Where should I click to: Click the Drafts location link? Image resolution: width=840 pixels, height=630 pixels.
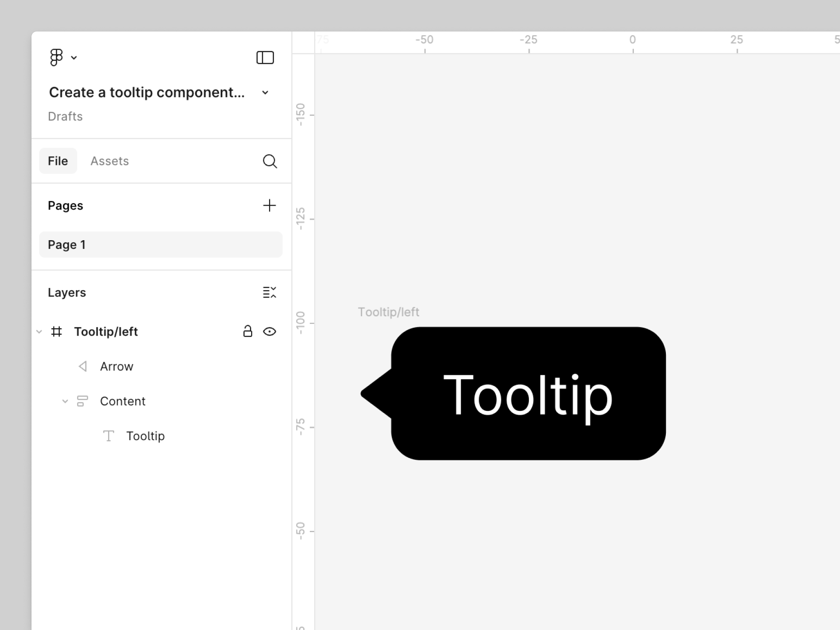click(65, 116)
